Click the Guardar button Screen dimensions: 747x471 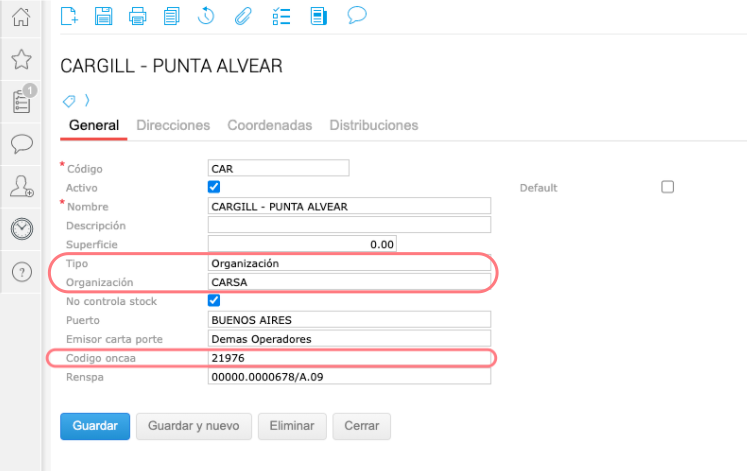tap(95, 426)
